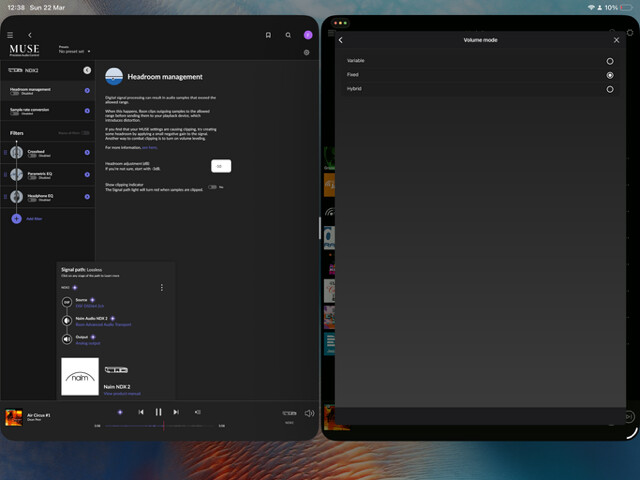This screenshot has width=640, height=480.
Task: Select the Hybrid volume mode radio
Action: coord(610,89)
